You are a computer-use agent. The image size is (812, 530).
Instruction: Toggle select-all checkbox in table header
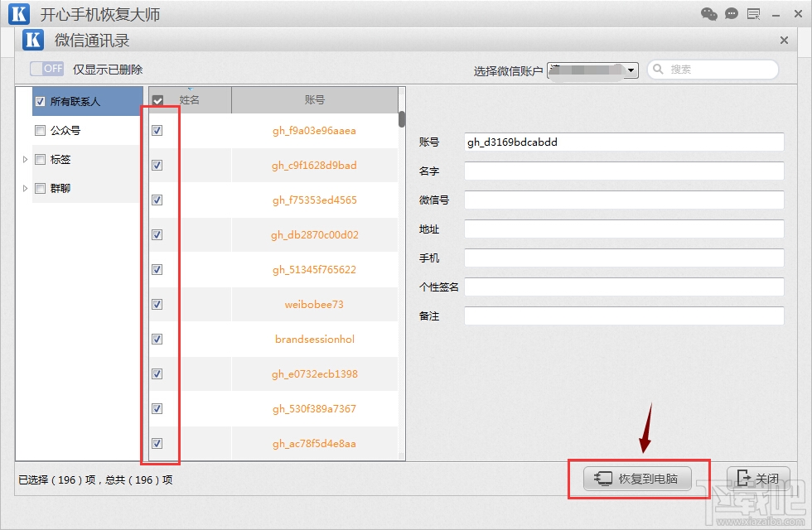(x=158, y=100)
